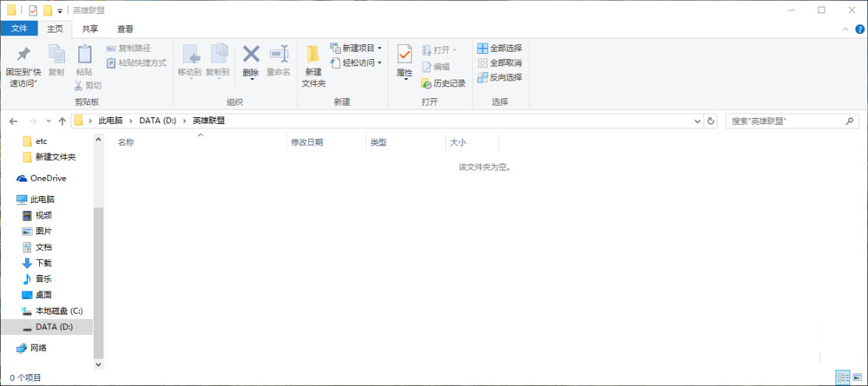This screenshot has width=868, height=386.
Task: Click navigation pane scroll up arrow
Action: coord(99,139)
